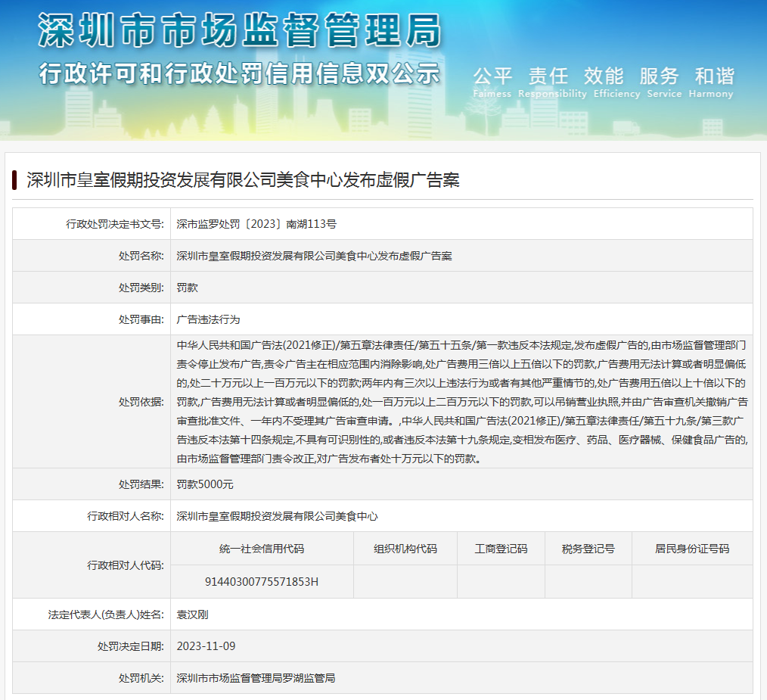The width and height of the screenshot is (767, 700).
Task: Click the 行政许可和行政处罚信用信息双公示 subtitle
Action: (239, 73)
